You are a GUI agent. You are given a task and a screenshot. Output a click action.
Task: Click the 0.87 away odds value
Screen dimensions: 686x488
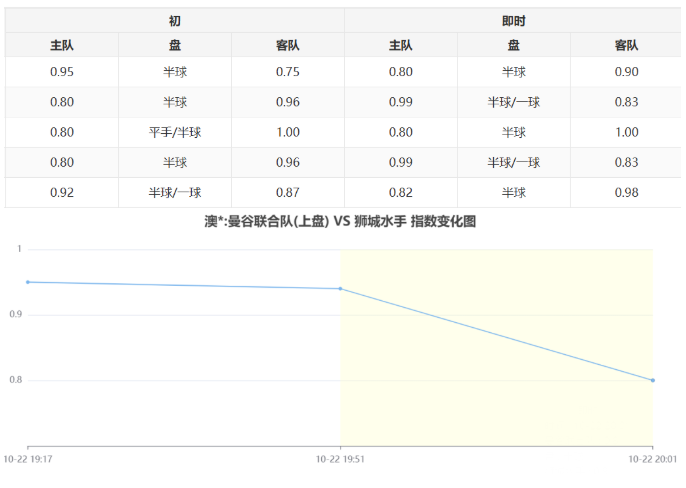coord(288,193)
